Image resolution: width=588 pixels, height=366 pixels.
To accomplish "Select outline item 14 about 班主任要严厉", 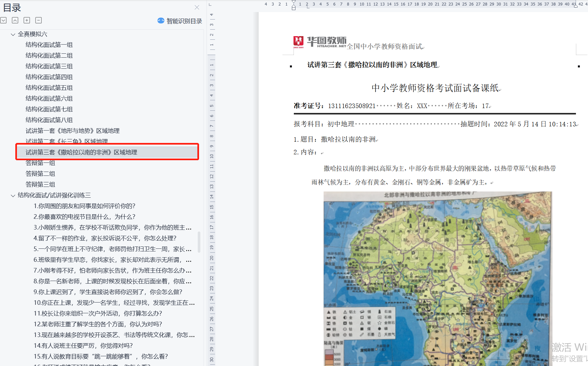I will (x=83, y=346).
